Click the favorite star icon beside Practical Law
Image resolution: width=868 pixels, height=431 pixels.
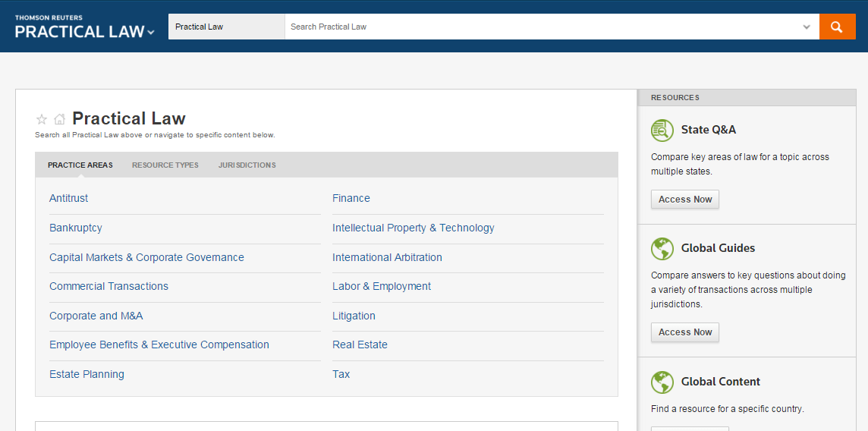coord(42,119)
